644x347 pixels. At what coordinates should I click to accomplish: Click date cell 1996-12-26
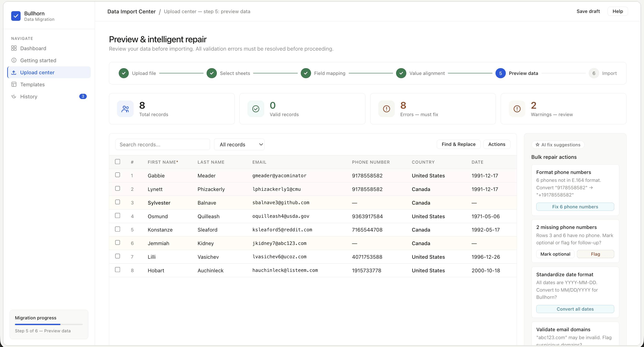point(485,257)
